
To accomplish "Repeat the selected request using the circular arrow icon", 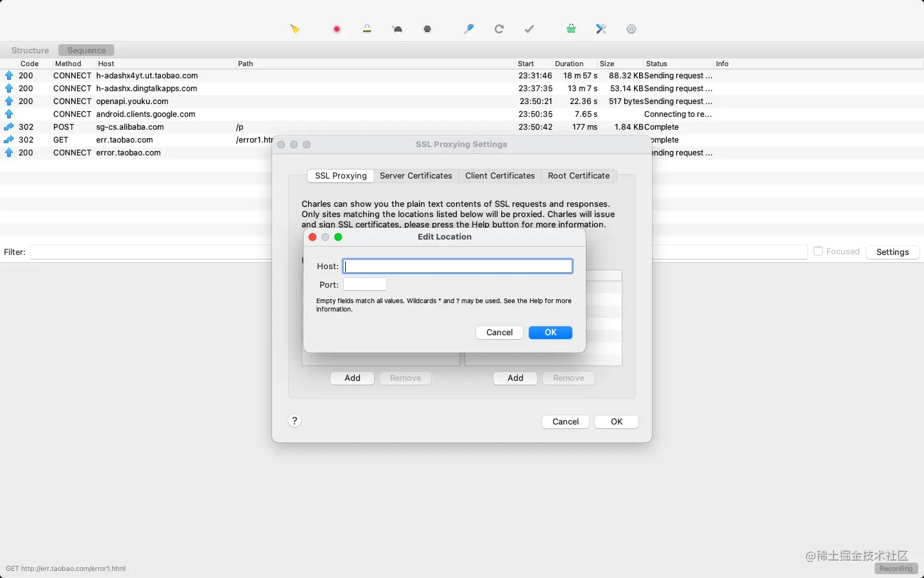I will 499,29.
